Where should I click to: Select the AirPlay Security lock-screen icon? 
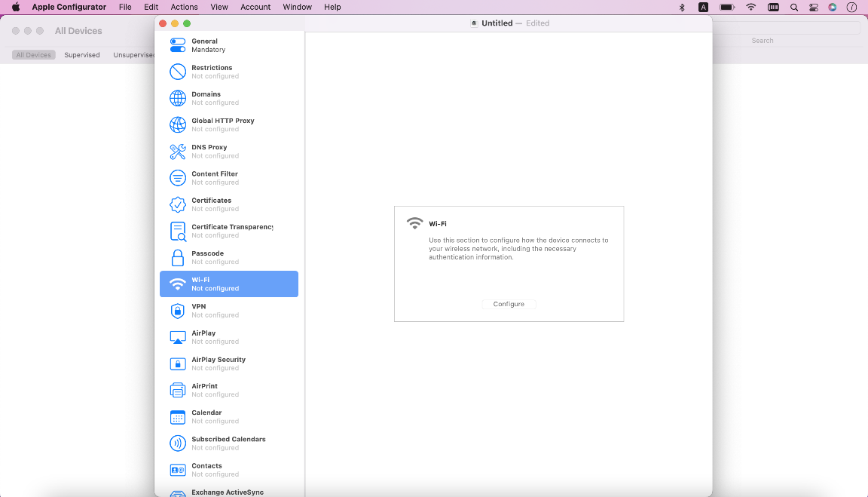coord(178,364)
